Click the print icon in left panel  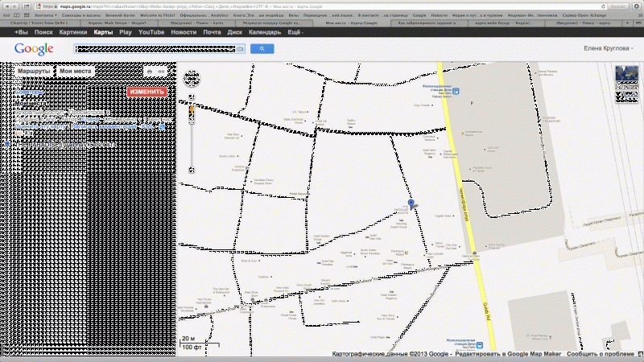[150, 72]
